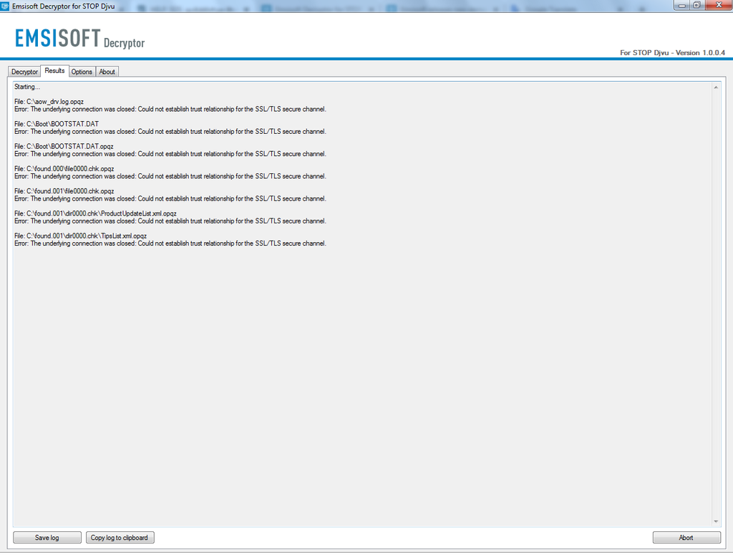Click log line "File: C:\found.000\file0000.chk.opqz"
Screen dimensions: 733x560
[x=64, y=169]
